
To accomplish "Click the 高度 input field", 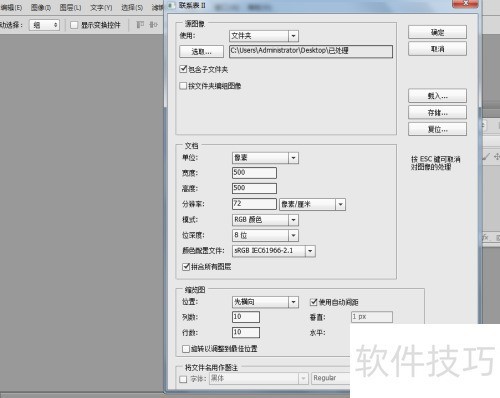I will click(x=254, y=188).
